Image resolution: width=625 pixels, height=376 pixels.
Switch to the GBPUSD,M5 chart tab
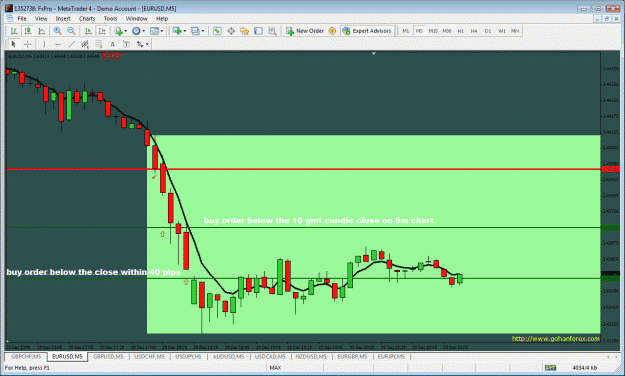[108, 356]
